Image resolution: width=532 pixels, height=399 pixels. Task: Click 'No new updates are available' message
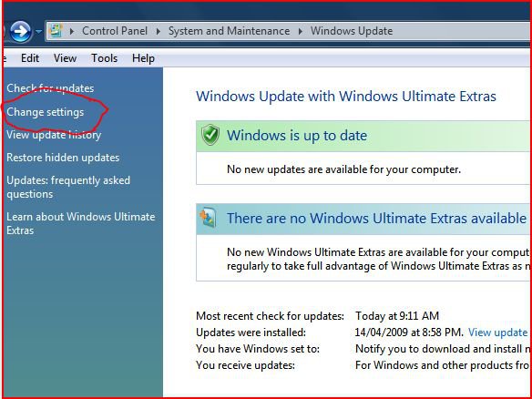[343, 169]
